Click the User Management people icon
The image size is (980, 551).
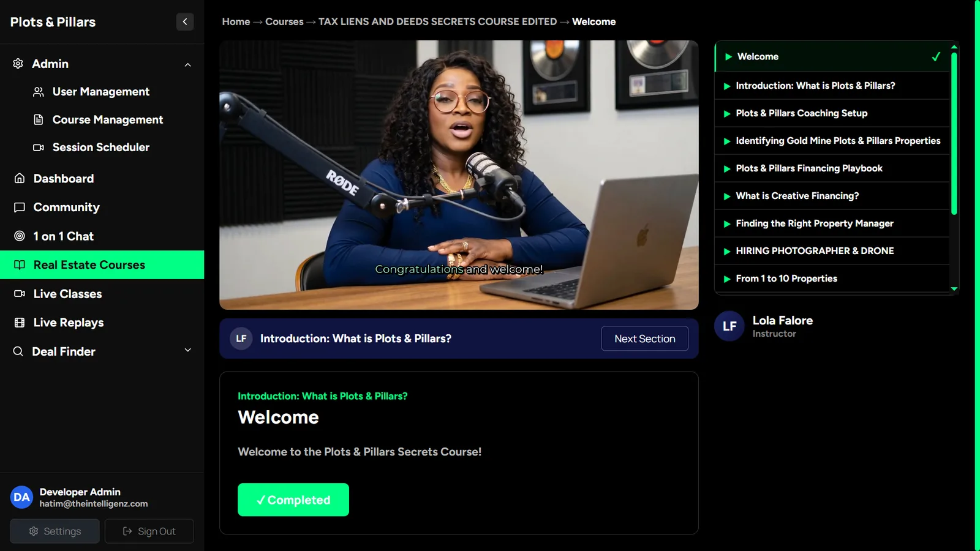coord(39,92)
